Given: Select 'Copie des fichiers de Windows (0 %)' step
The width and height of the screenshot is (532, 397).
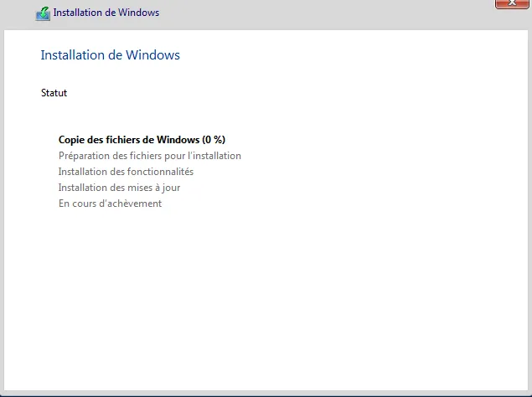Looking at the screenshot, I should click(x=142, y=140).
